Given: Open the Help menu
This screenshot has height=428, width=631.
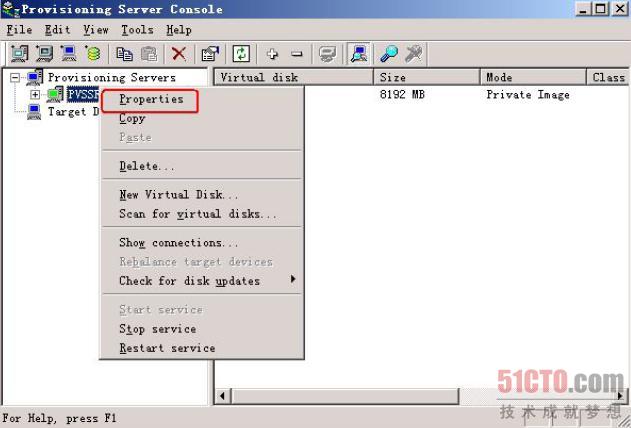Looking at the screenshot, I should coord(179,30).
